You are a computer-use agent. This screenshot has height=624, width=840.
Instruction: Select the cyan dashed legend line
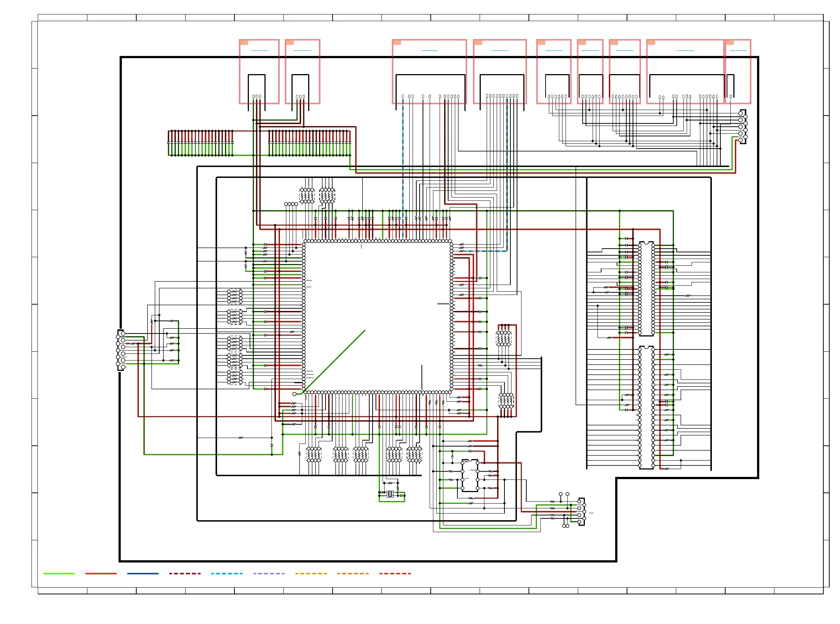click(227, 573)
